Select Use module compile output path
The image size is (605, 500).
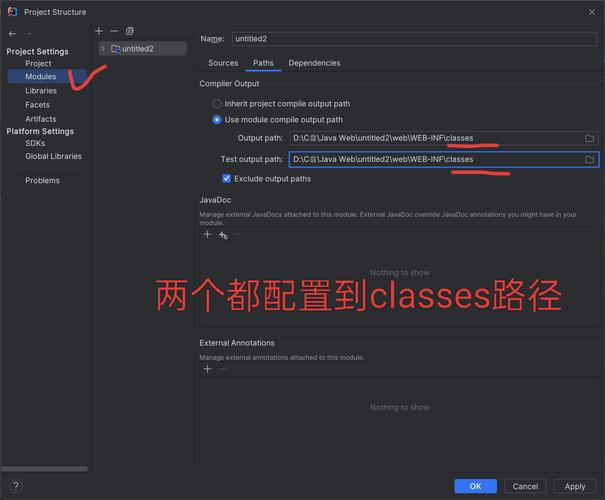(217, 120)
